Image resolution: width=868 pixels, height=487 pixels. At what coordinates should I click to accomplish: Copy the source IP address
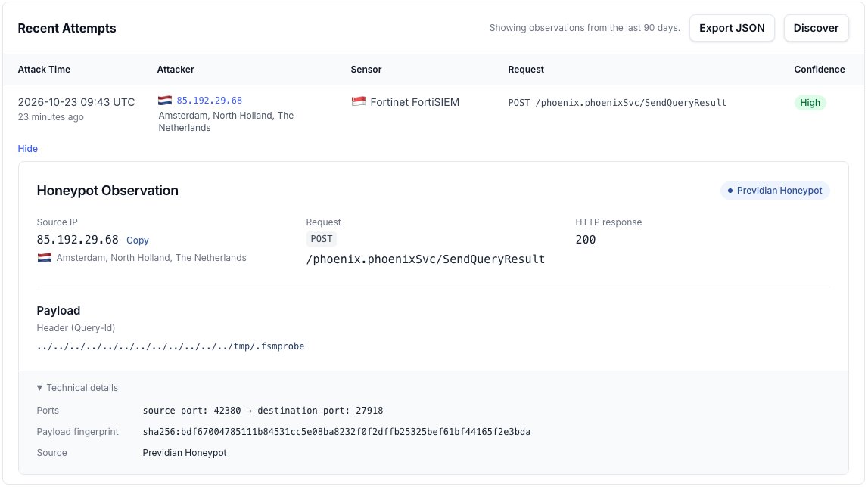coord(137,240)
